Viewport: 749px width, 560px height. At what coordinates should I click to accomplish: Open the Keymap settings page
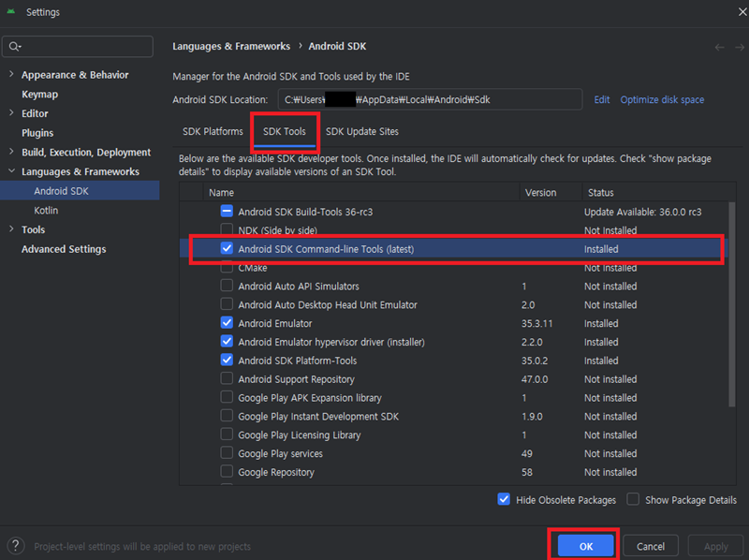point(39,95)
